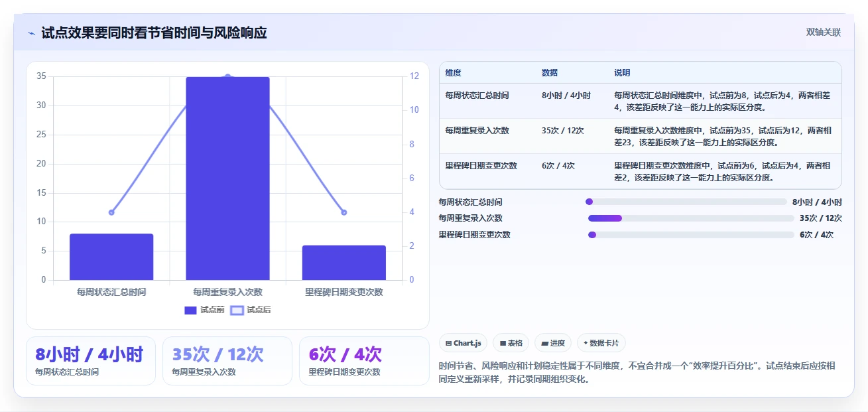Viewport: 868px width, 412px height.
Task: Click 每周状态汇总时间 caption under the stat card
Action: (x=67, y=372)
